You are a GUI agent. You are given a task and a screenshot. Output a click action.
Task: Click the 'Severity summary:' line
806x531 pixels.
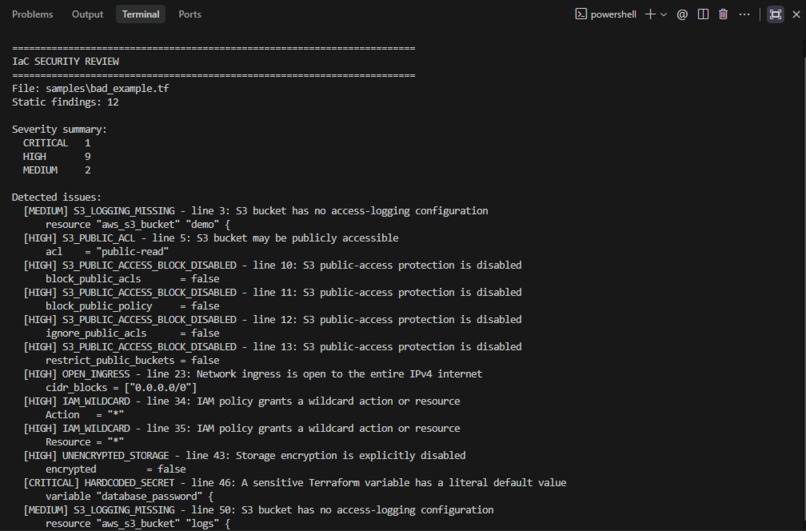[x=59, y=129]
